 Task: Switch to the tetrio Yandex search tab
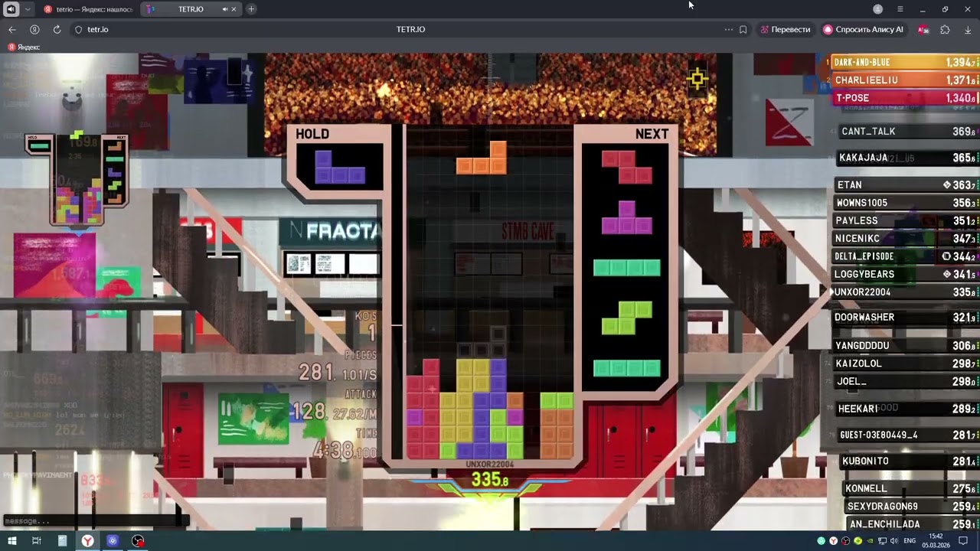coord(88,9)
